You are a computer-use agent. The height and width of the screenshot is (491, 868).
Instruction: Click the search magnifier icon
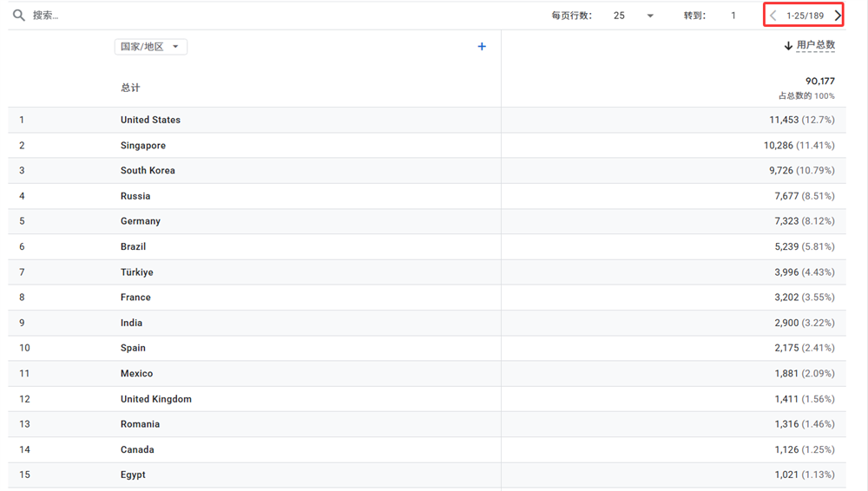[19, 16]
